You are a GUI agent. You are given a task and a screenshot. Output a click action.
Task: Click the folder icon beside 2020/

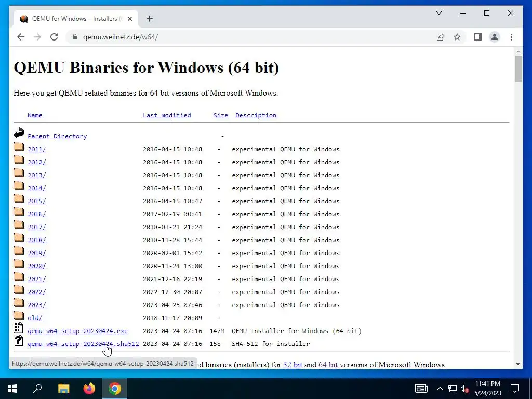click(19, 263)
